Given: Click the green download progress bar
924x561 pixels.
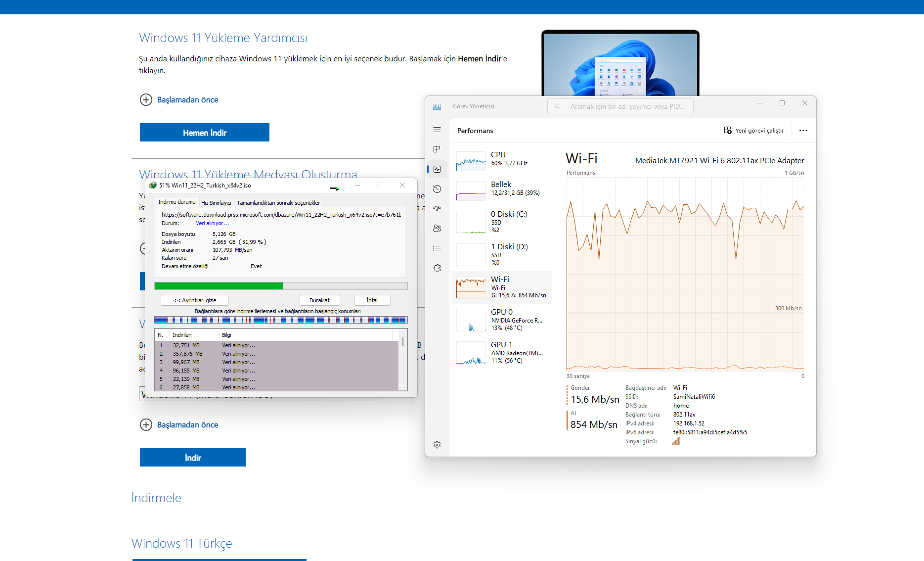Looking at the screenshot, I should tap(281, 286).
